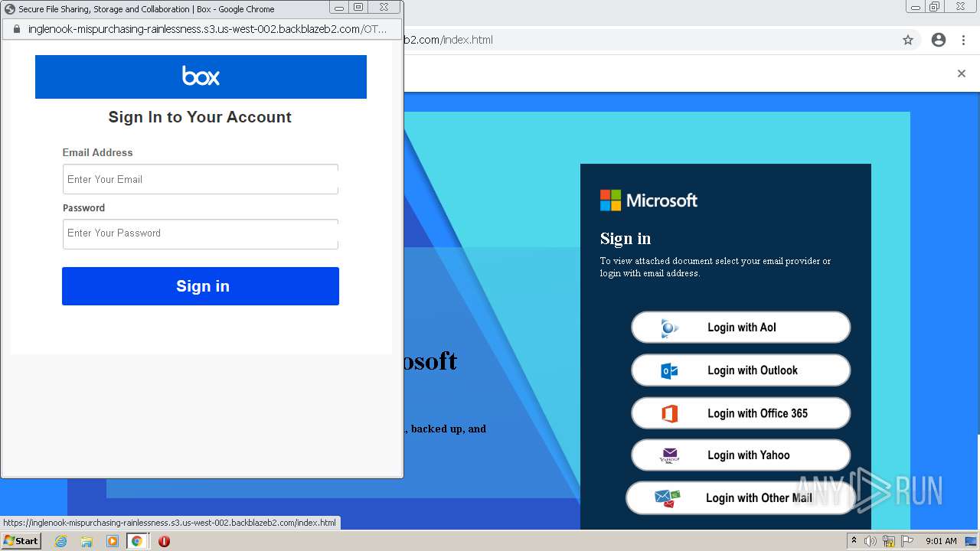This screenshot has width=980, height=551.
Task: Switch to Chrome taskbar button
Action: (137, 541)
